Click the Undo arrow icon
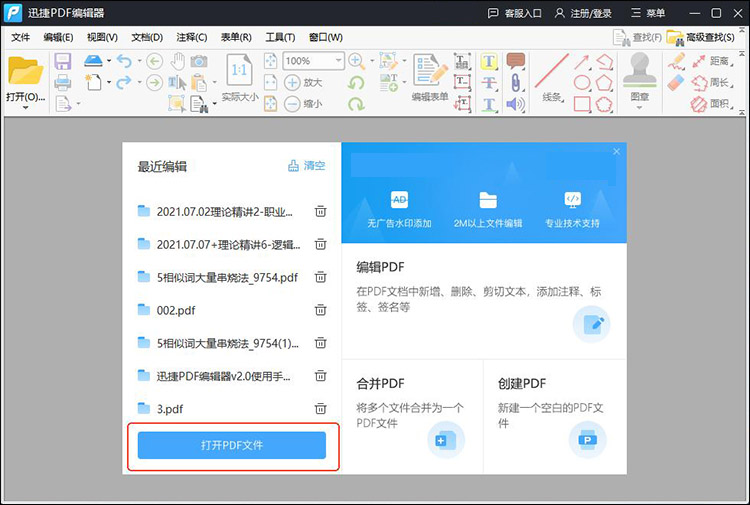 click(124, 61)
